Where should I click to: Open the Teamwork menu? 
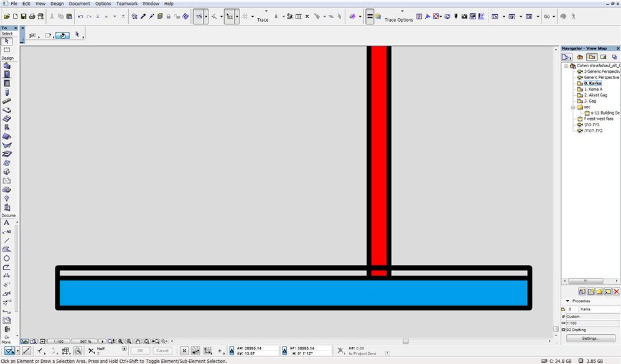coord(127,4)
